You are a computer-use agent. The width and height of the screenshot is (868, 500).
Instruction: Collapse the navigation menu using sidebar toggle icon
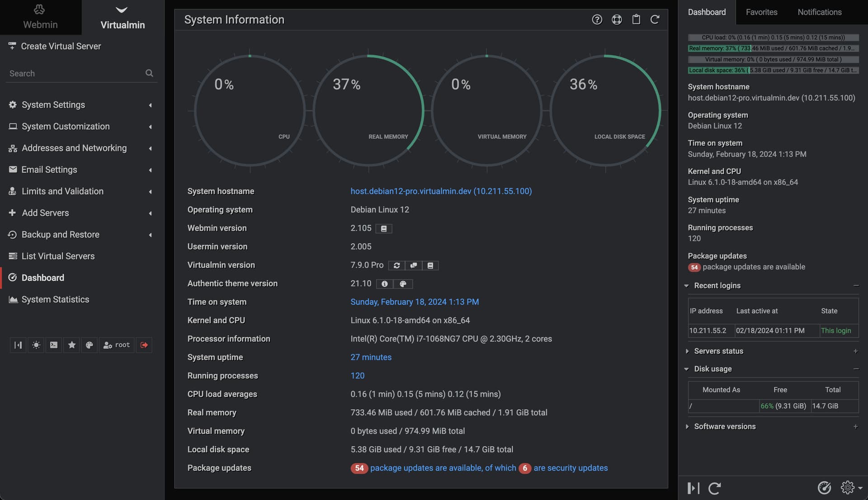click(18, 345)
